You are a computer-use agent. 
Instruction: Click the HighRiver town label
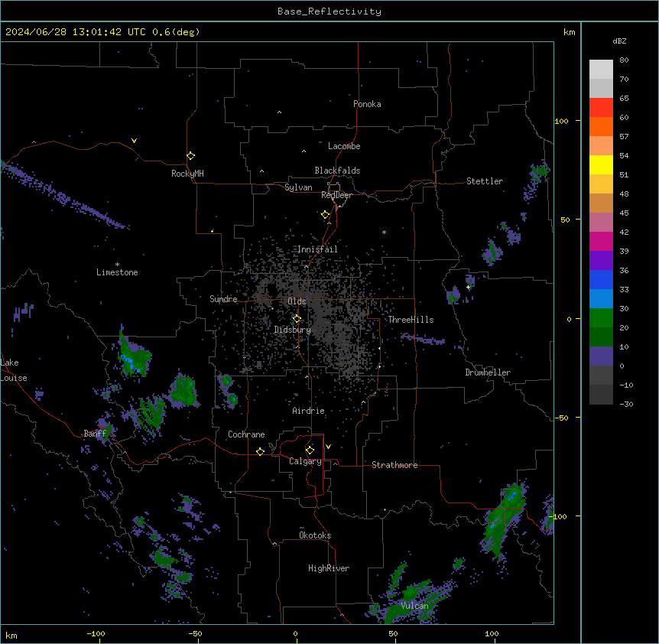[x=329, y=568]
